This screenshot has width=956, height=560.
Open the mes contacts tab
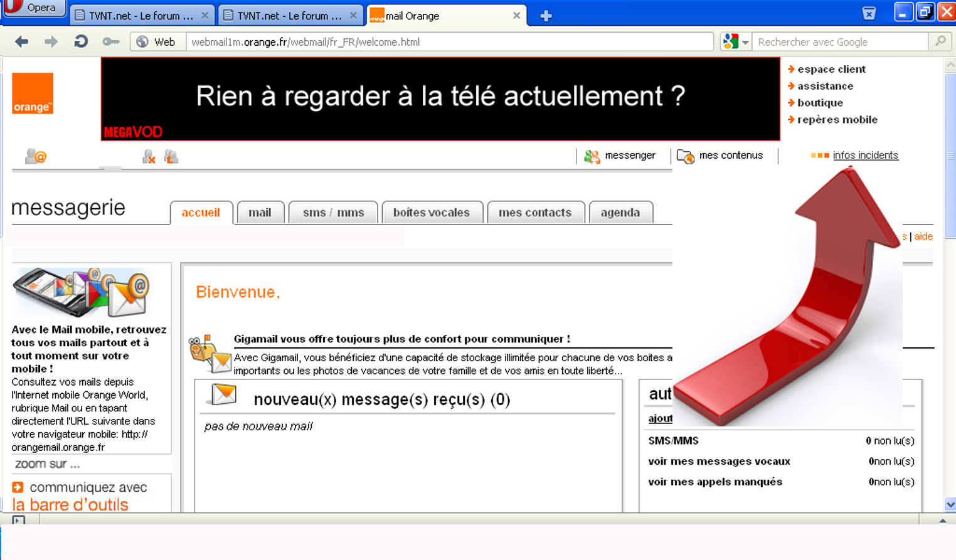click(535, 213)
